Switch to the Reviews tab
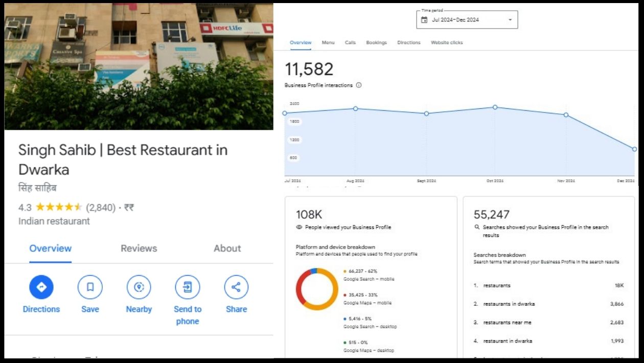The height and width of the screenshot is (363, 644). coord(139,249)
